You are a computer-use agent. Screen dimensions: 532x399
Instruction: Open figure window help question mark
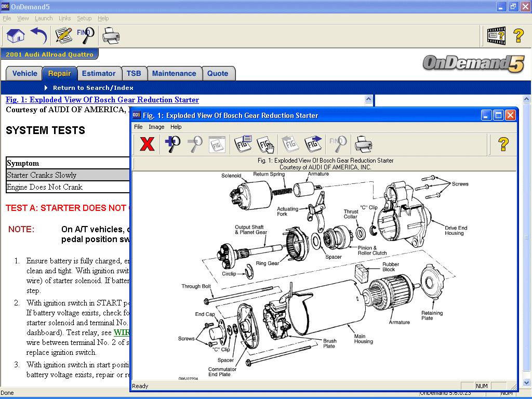click(503, 144)
